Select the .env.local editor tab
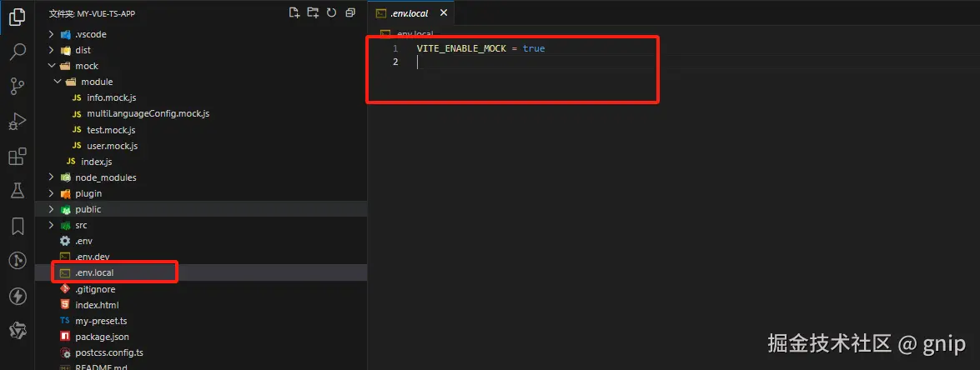This screenshot has height=370, width=980. [x=411, y=12]
